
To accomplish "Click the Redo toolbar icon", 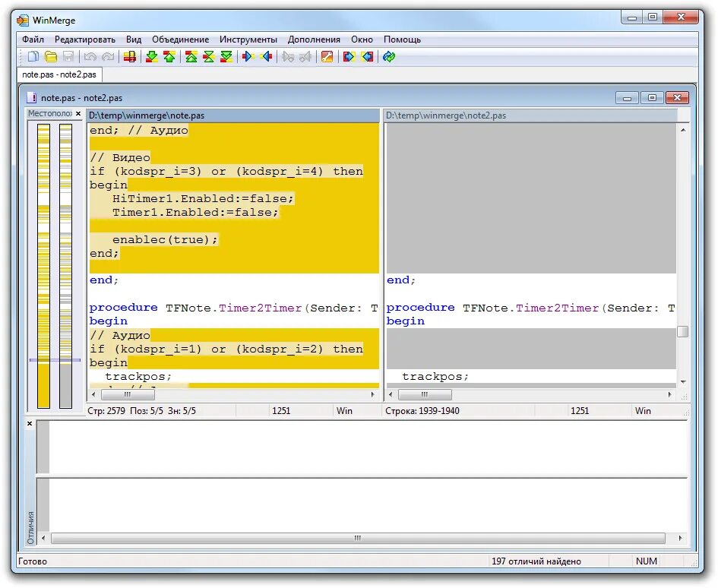I will pyautogui.click(x=108, y=57).
